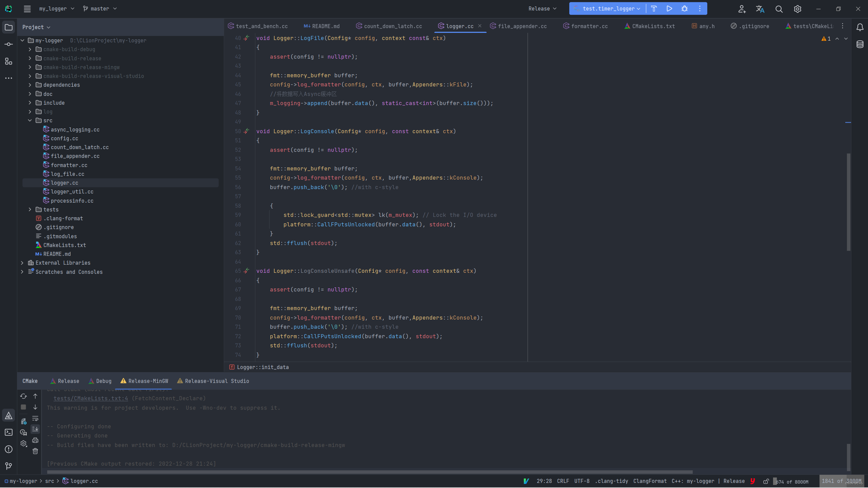Navigate up the CMake output stack
This screenshot has height=488, width=868.
[35, 396]
